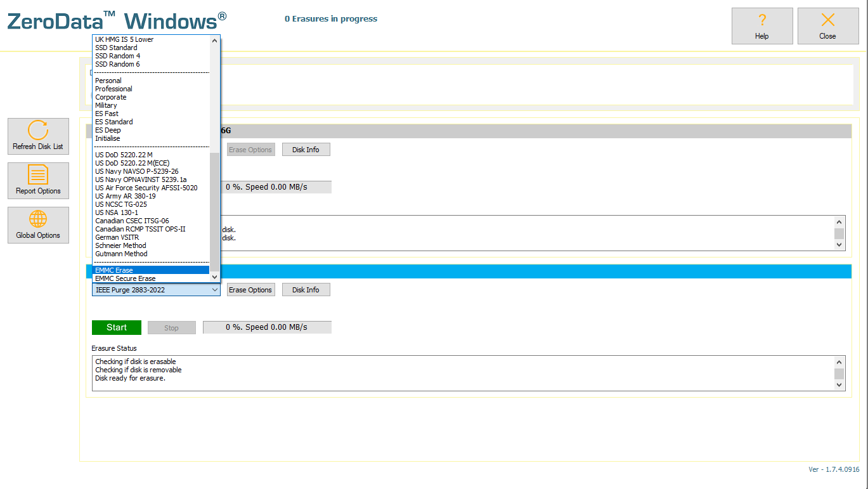Image resolution: width=868 pixels, height=489 pixels.
Task: Select Canadian CSEC ITSG-06
Action: click(151, 221)
